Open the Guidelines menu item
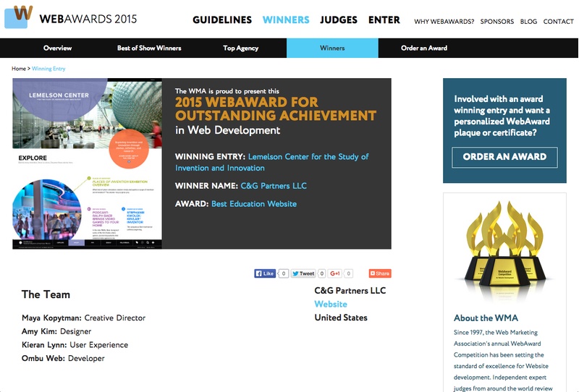The image size is (579, 392). point(222,20)
